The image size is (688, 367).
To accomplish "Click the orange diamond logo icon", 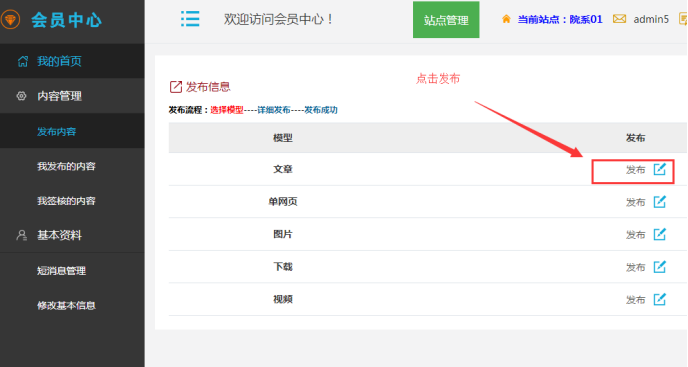I will coord(10,20).
